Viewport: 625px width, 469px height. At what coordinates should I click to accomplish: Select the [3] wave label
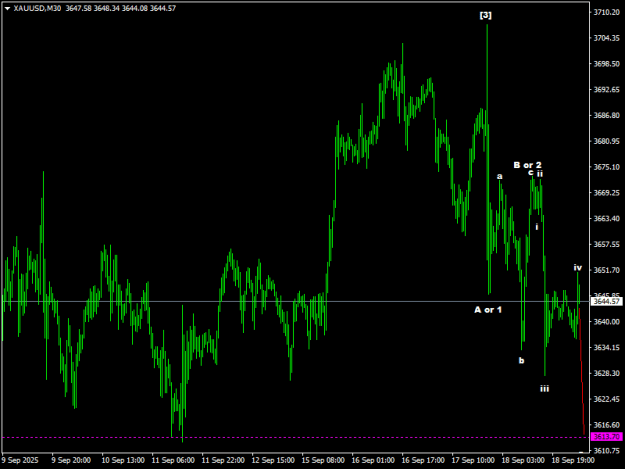(485, 15)
